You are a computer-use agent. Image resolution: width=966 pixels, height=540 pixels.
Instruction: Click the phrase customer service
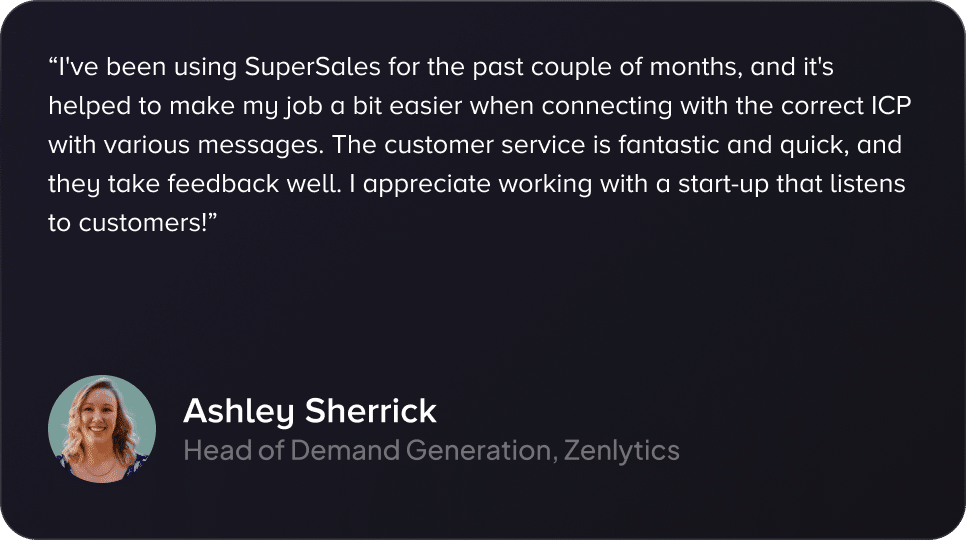point(484,145)
